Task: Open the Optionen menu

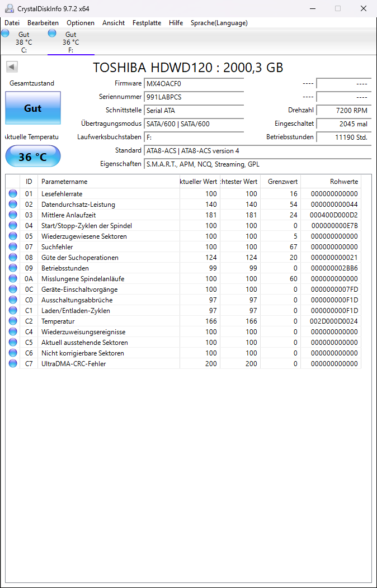Action: pyautogui.click(x=81, y=23)
